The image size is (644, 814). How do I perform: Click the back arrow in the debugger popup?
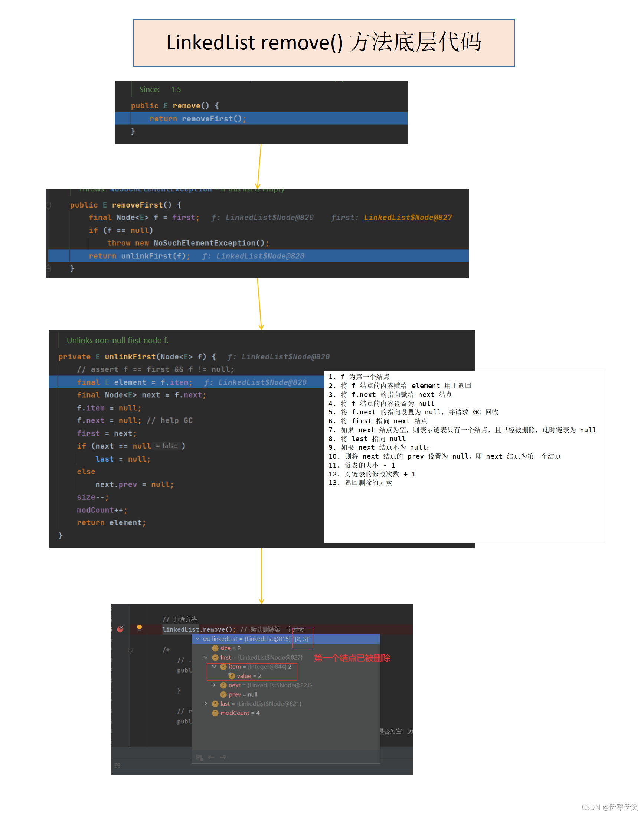tap(211, 757)
